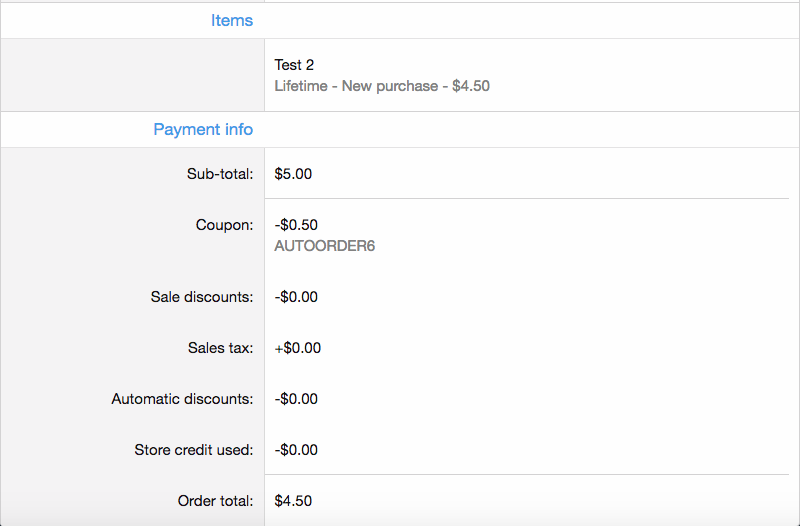Click the Store credit used label
800x526 pixels.
point(194,450)
